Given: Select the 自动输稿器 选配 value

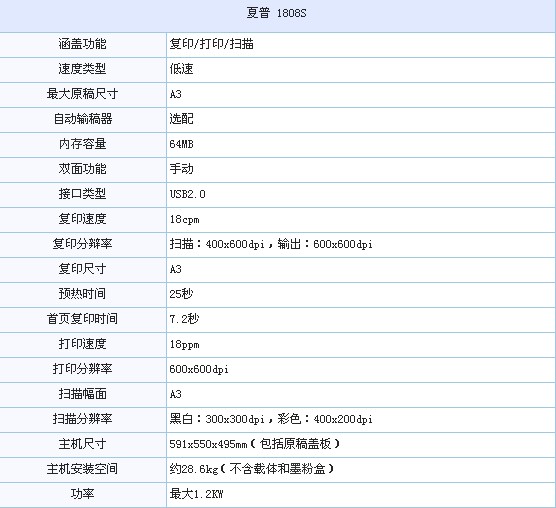Looking at the screenshot, I should 181,119.
